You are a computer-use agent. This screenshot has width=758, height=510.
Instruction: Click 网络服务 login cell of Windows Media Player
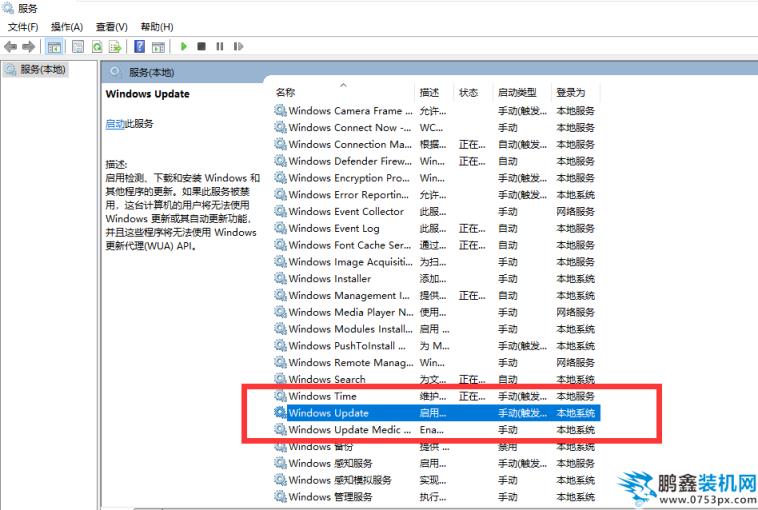(x=575, y=312)
